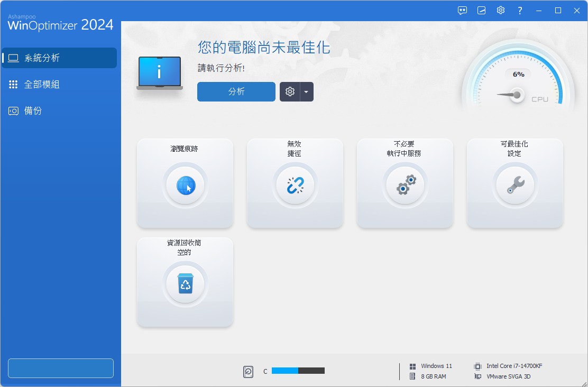
Task: Open settings gear in title bar
Action: pyautogui.click(x=501, y=10)
